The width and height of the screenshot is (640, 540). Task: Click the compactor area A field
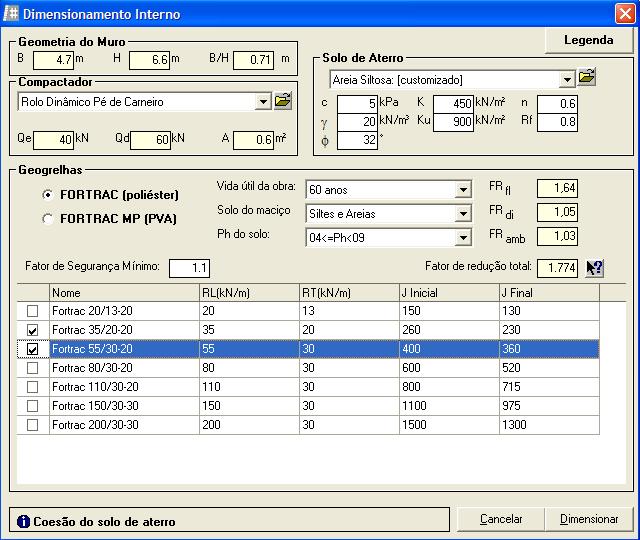coord(253,140)
